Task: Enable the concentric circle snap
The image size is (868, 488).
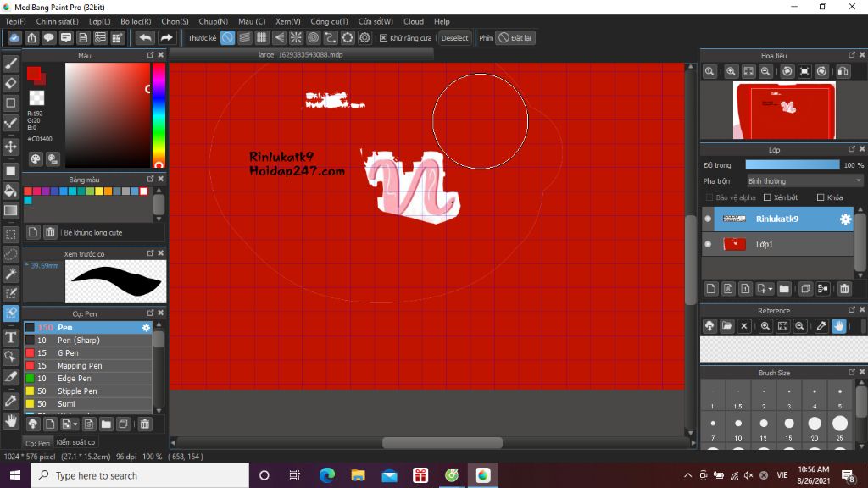Action: point(314,37)
